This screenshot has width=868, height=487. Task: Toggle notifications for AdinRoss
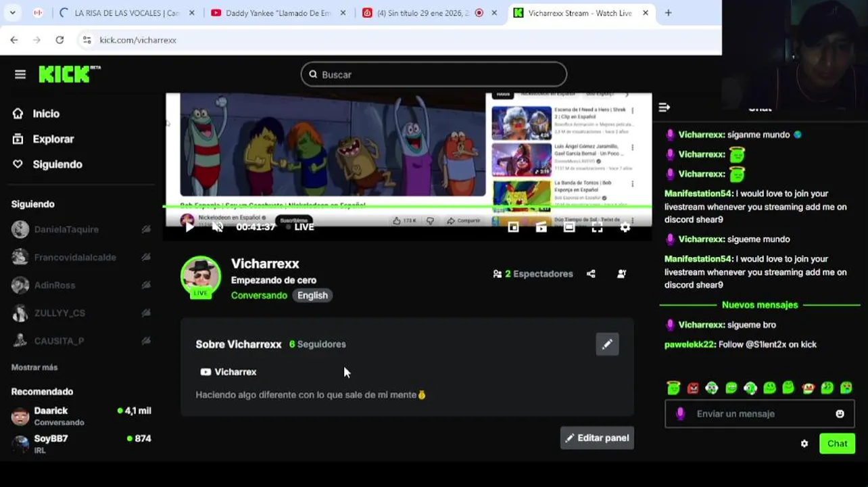[x=146, y=285]
